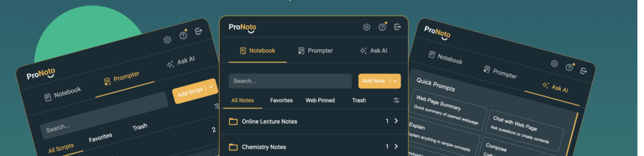Image resolution: width=644 pixels, height=156 pixels.
Task: Open help icon in left Prompter panel
Action: (183, 36)
